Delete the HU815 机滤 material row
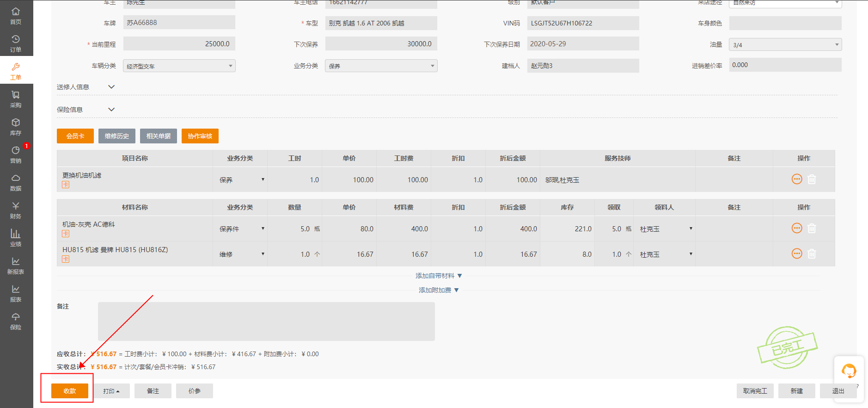 812,253
